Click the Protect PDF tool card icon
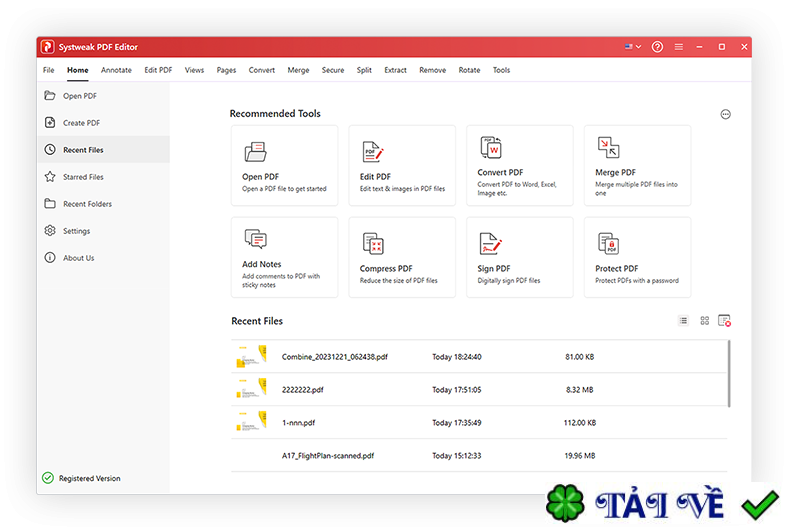The image size is (787, 530). [608, 243]
